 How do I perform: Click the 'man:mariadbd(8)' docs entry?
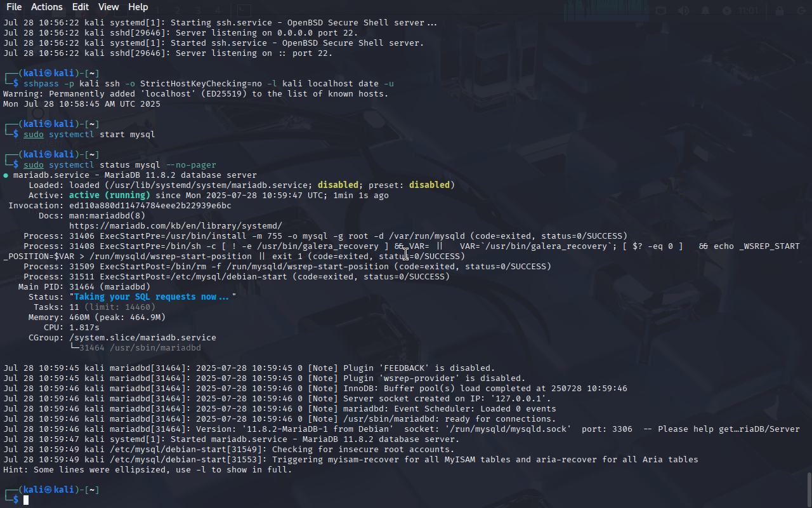click(x=107, y=216)
